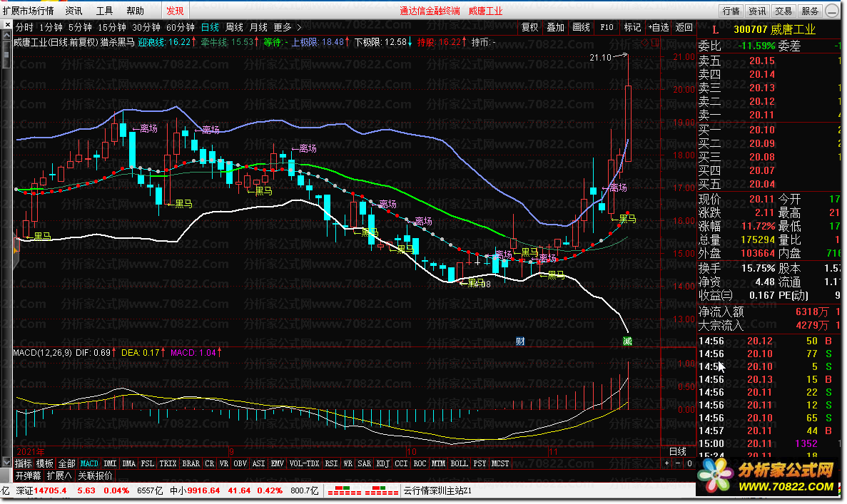The height and width of the screenshot is (504, 847).
Task: Select the 周线 weekly period
Action: [x=235, y=27]
